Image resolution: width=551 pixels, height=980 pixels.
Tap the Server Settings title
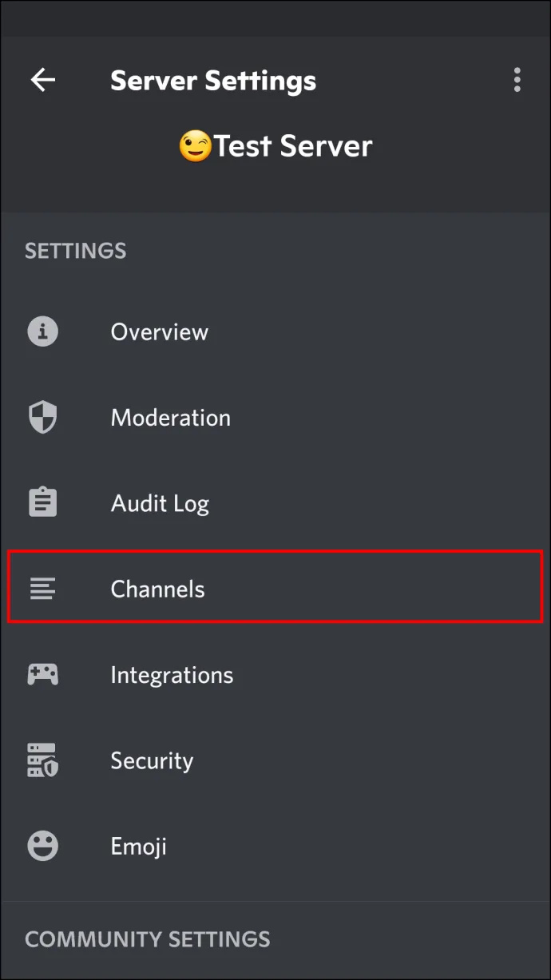pos(213,81)
